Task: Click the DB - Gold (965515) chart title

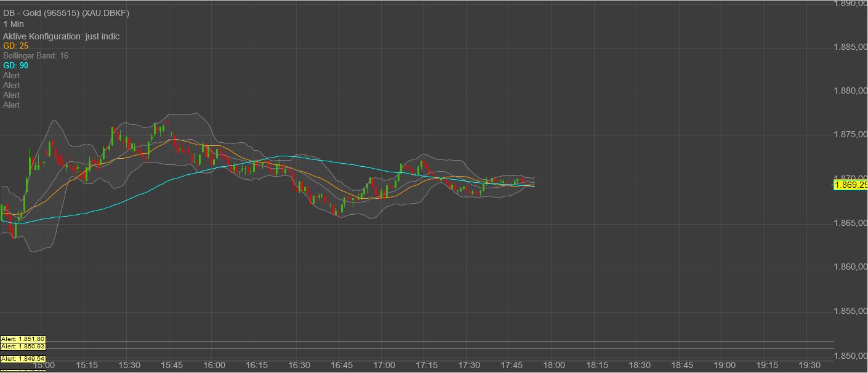Action: [66, 14]
